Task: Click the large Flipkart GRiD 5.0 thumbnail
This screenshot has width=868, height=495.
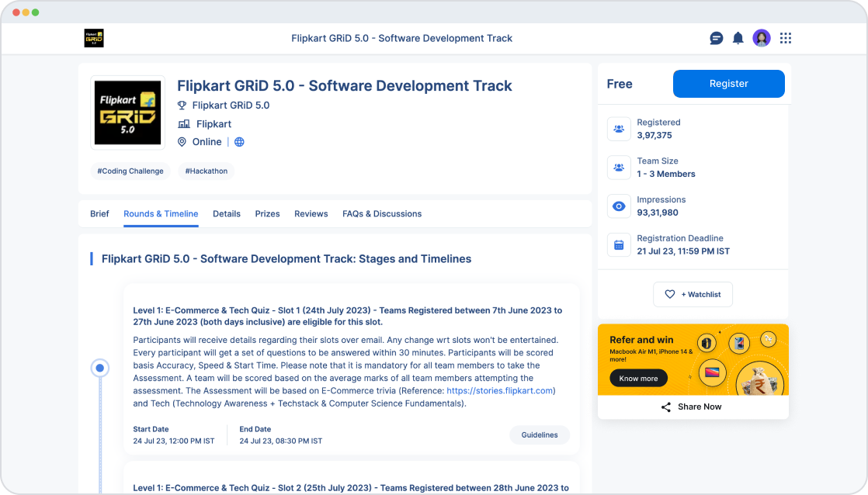Action: click(x=128, y=112)
